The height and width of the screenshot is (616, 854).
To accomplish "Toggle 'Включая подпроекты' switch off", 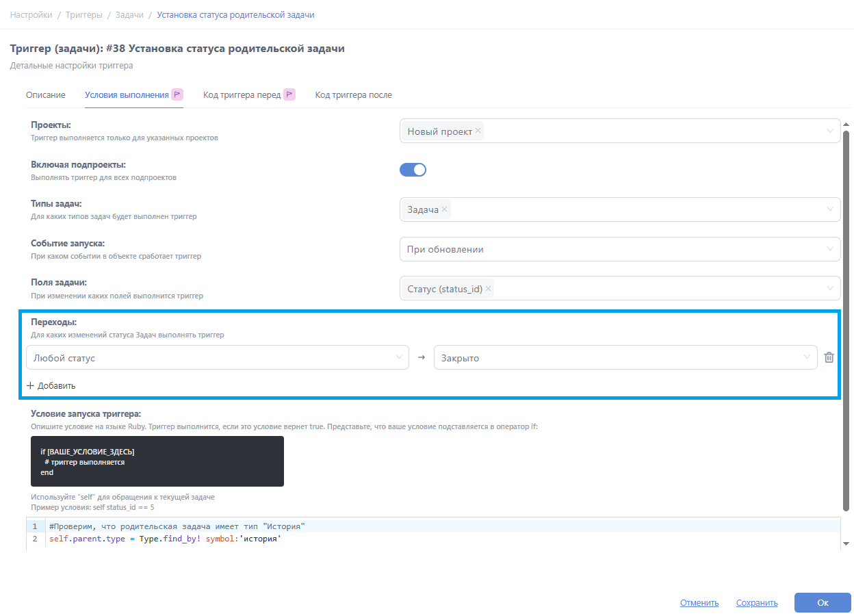I will [x=413, y=170].
